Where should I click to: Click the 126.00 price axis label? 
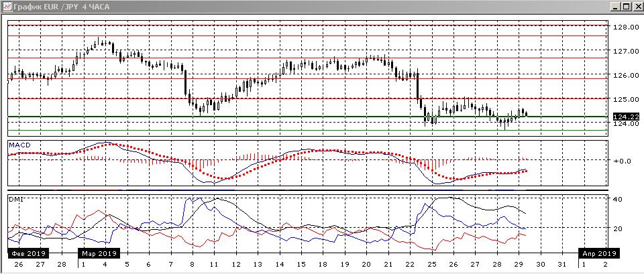point(625,76)
